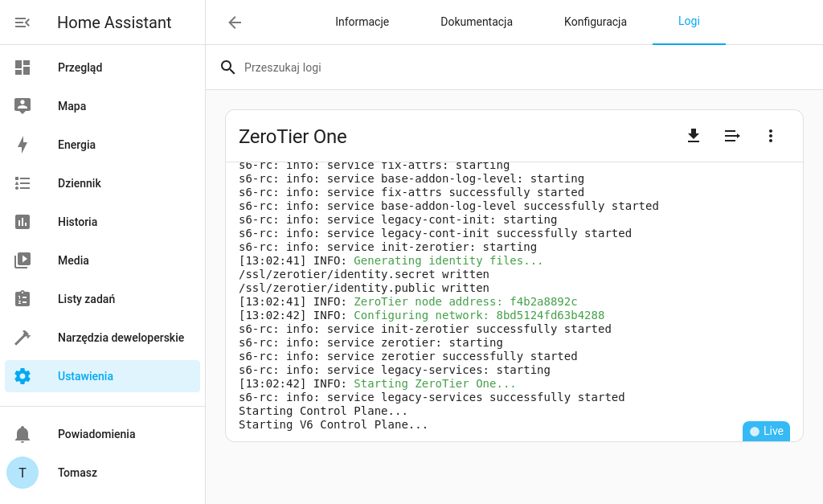The width and height of the screenshot is (823, 504).
Task: Switch to the Dokumentacja tab
Action: [477, 23]
